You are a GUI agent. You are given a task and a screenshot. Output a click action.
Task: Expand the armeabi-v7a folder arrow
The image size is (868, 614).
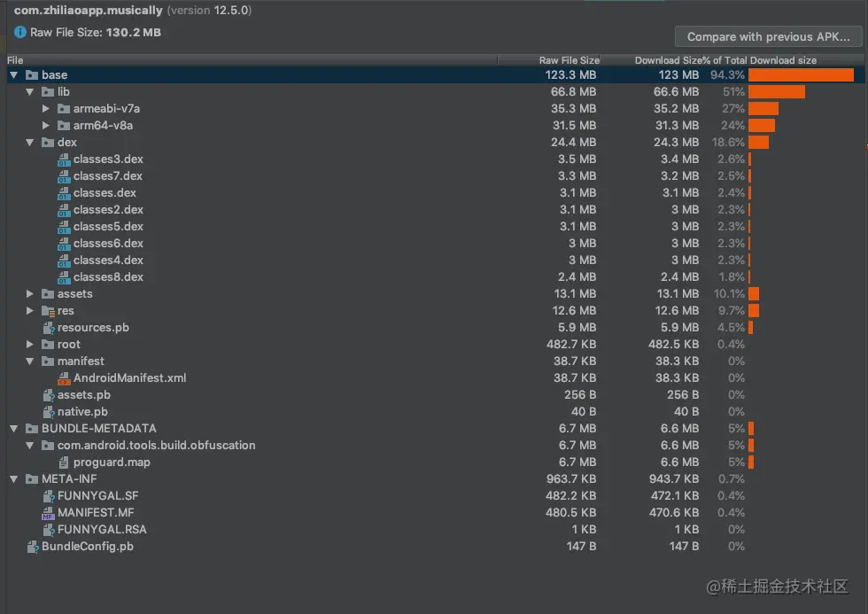(46, 108)
